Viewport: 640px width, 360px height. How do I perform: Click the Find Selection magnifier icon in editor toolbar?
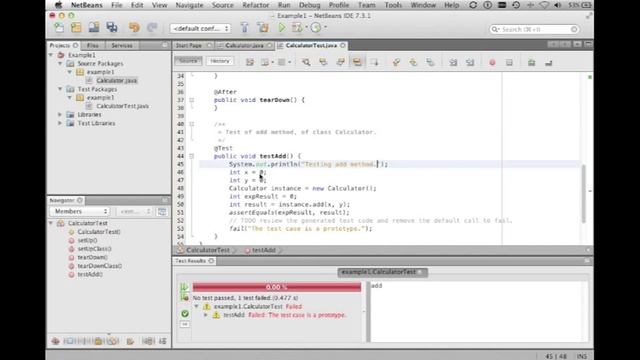click(x=306, y=62)
